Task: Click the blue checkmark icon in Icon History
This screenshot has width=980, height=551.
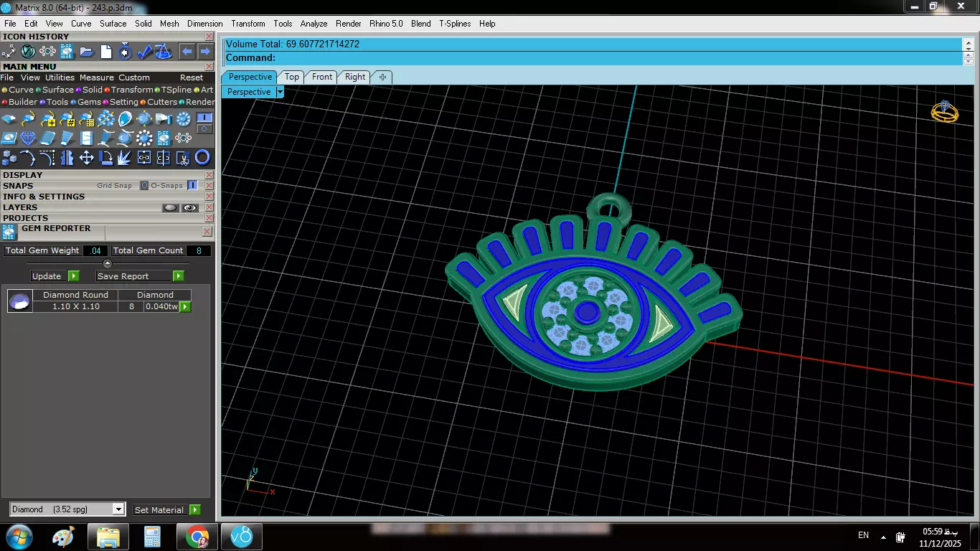Action: click(x=144, y=52)
